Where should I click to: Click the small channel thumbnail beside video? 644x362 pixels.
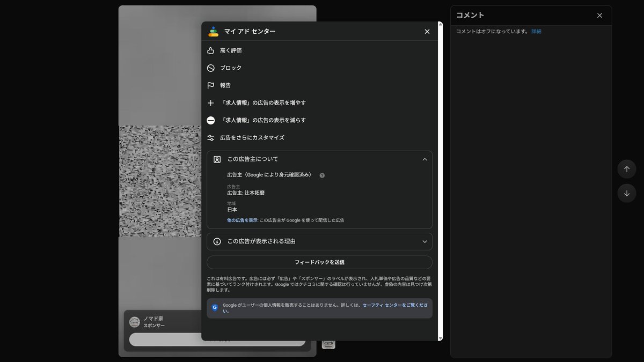point(328,343)
